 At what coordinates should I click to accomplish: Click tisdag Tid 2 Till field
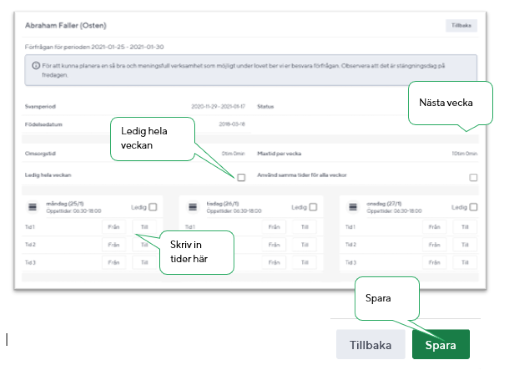pyautogui.click(x=305, y=245)
